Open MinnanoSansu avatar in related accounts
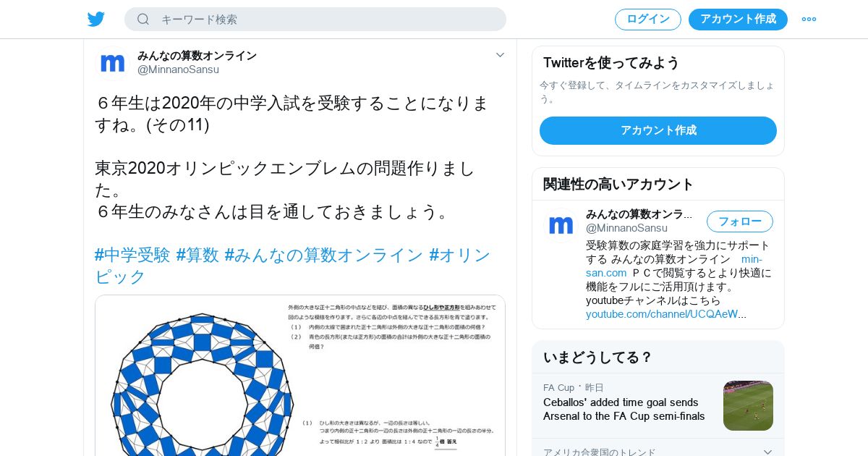This screenshot has width=868, height=456. (561, 226)
